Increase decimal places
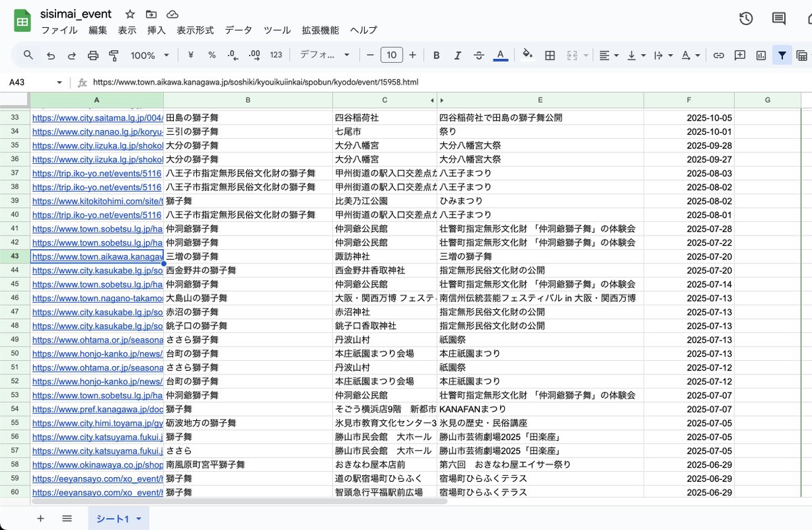This screenshot has height=530, width=812. (254, 55)
